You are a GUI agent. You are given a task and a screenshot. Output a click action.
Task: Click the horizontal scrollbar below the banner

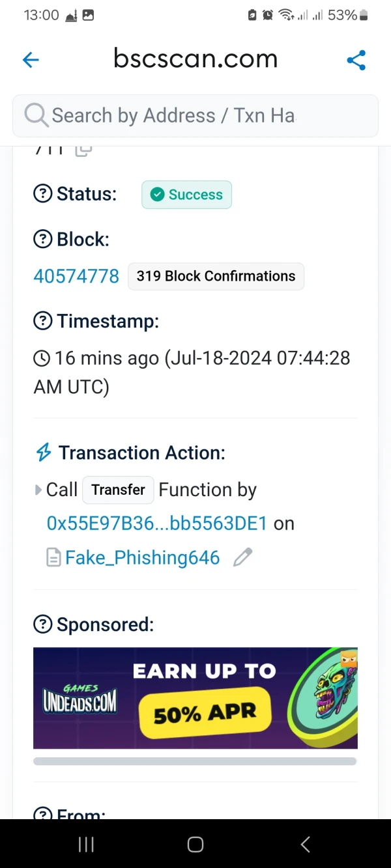pyautogui.click(x=195, y=761)
